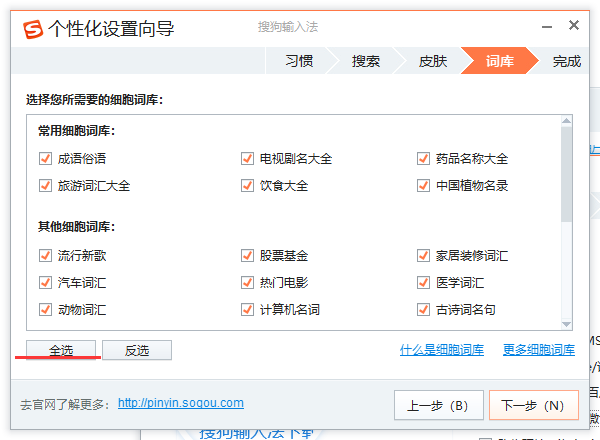Uncheck the 医学词汇 checkbox
600x440 pixels.
point(423,282)
